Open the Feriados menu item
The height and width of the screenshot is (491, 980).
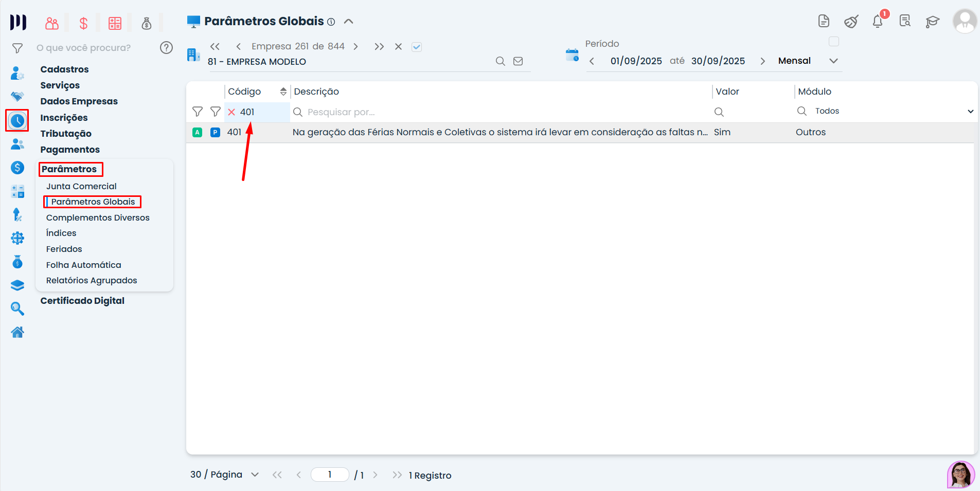tap(64, 249)
